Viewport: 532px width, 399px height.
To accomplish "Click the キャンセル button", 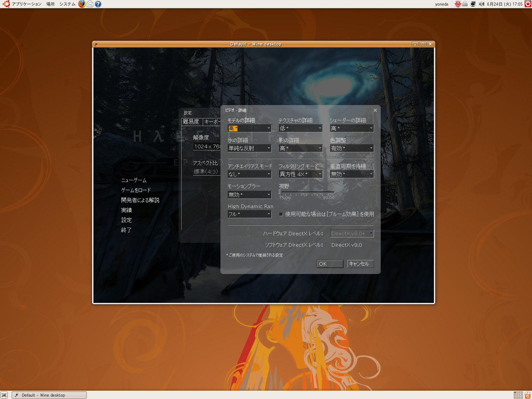I will [361, 264].
